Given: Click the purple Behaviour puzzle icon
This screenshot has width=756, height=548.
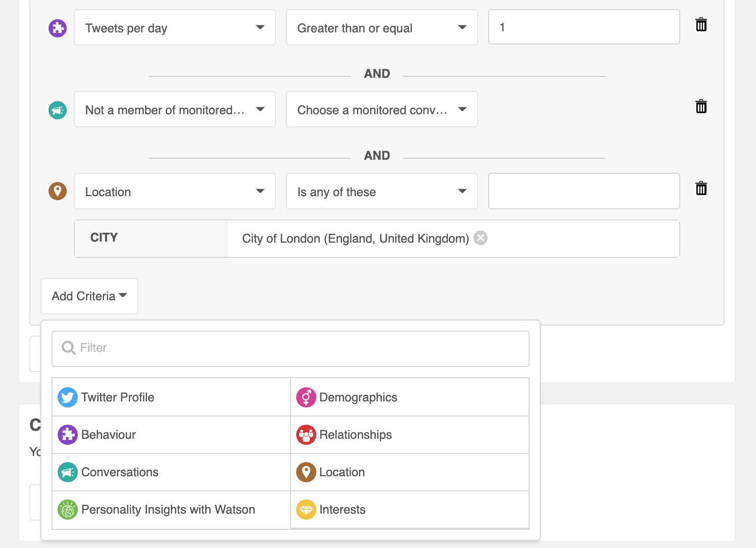Looking at the screenshot, I should pos(68,435).
